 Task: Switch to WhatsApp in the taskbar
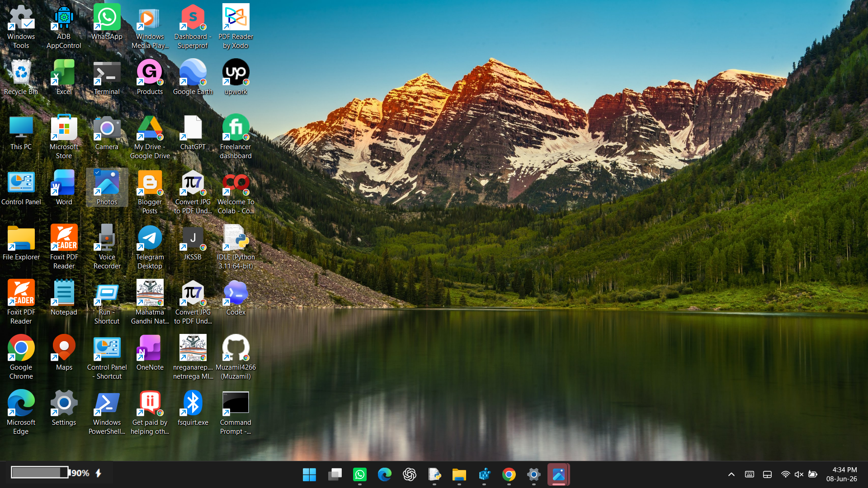click(360, 474)
